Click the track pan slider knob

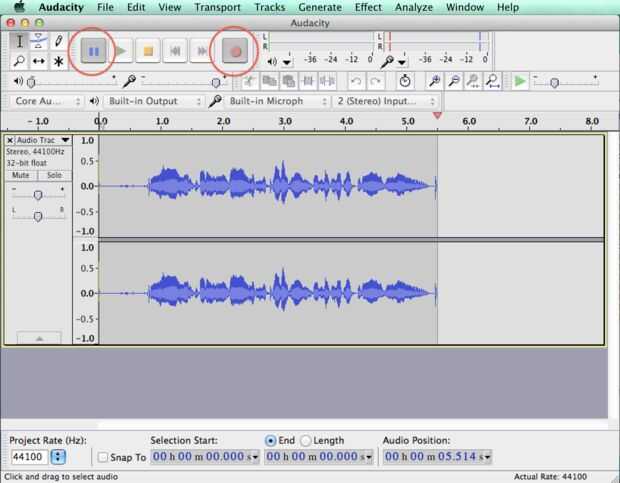38,216
